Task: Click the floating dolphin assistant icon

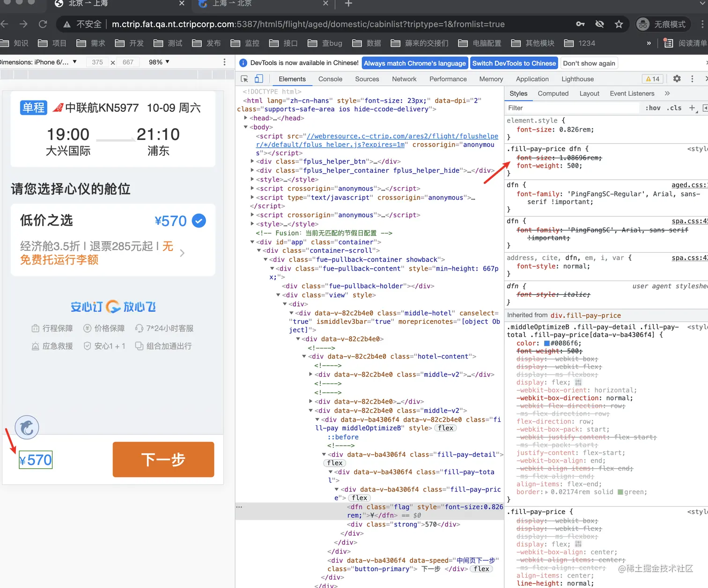Action: tap(27, 427)
